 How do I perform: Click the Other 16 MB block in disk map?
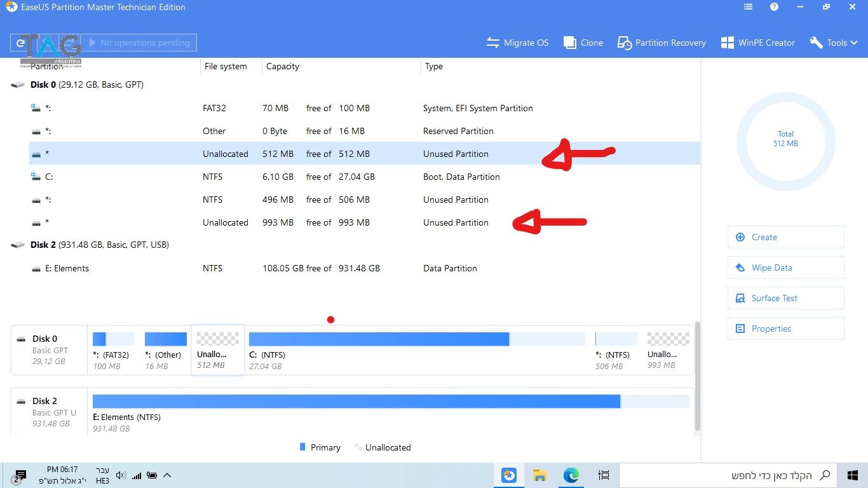166,351
